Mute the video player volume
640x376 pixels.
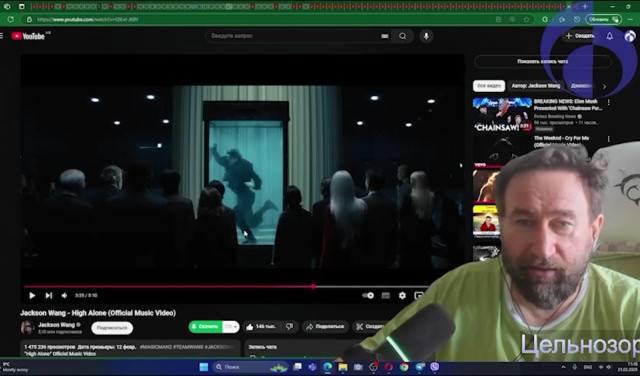[x=64, y=296]
